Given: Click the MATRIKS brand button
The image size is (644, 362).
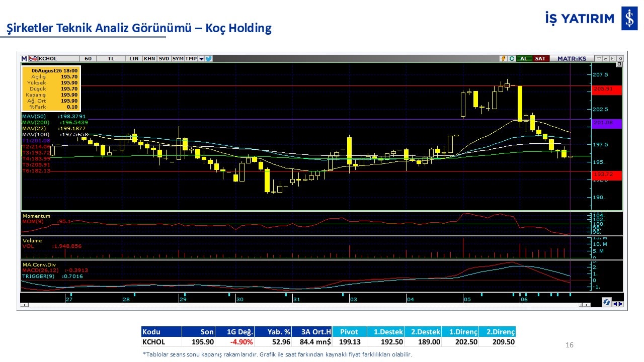Looking at the screenshot, I should (572, 59).
